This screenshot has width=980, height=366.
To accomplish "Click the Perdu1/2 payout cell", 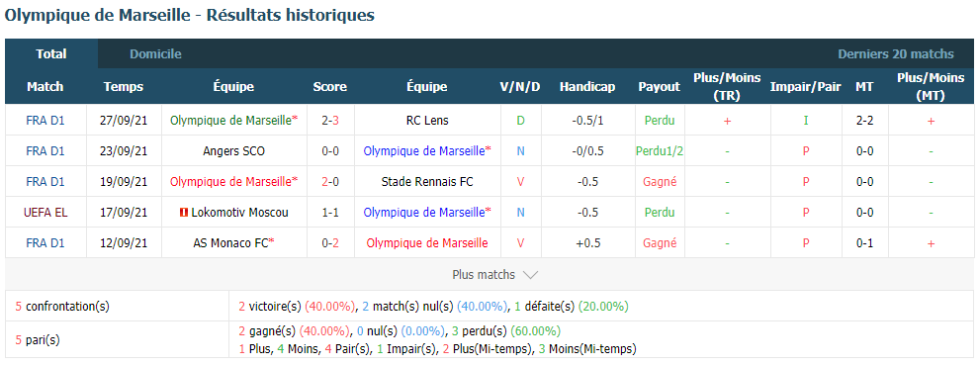I will tap(659, 151).
